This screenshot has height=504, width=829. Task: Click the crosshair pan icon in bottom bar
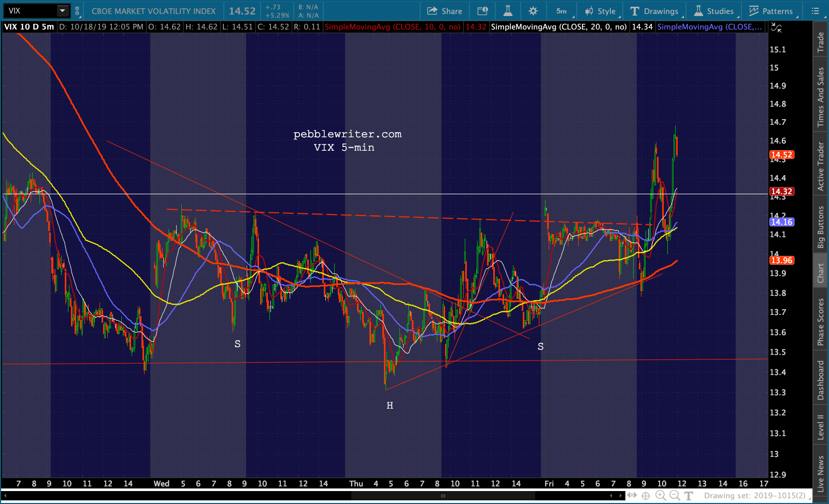pyautogui.click(x=646, y=496)
